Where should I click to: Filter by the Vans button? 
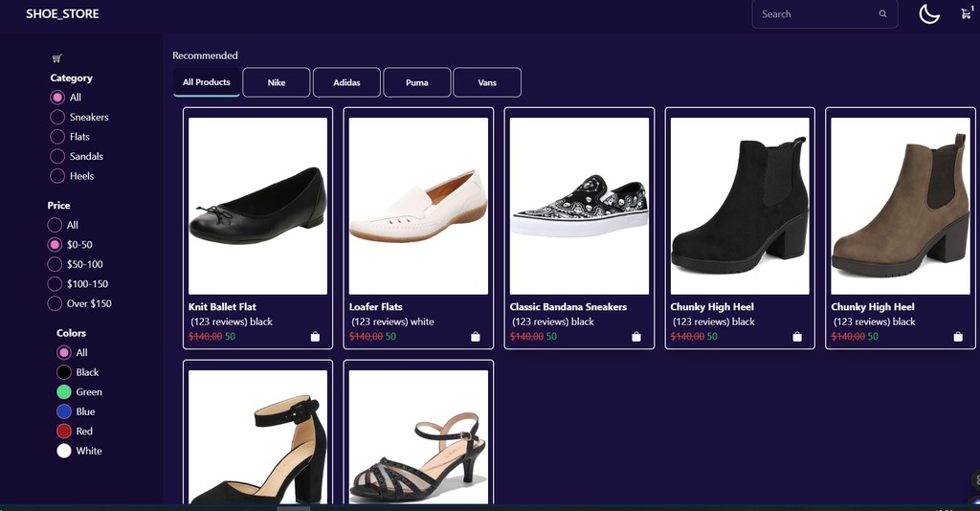tap(487, 82)
